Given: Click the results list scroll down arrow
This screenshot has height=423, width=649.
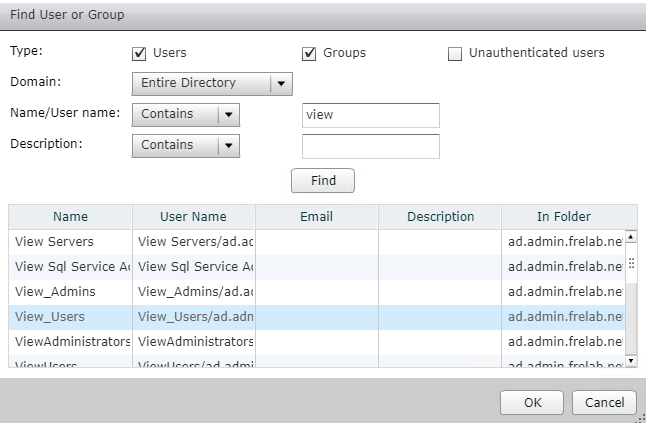Looking at the screenshot, I should 631,359.
